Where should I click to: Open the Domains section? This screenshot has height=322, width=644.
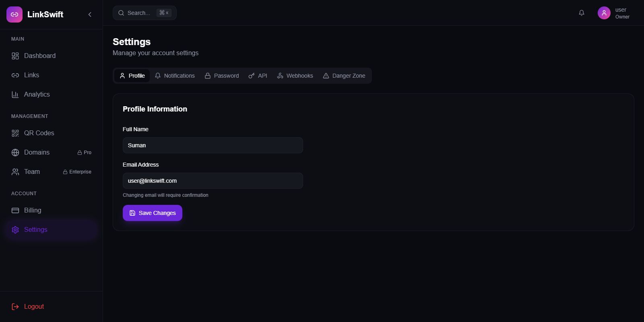click(x=37, y=153)
